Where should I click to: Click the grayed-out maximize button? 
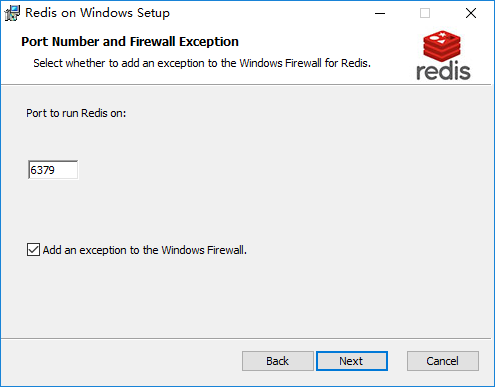pos(425,13)
